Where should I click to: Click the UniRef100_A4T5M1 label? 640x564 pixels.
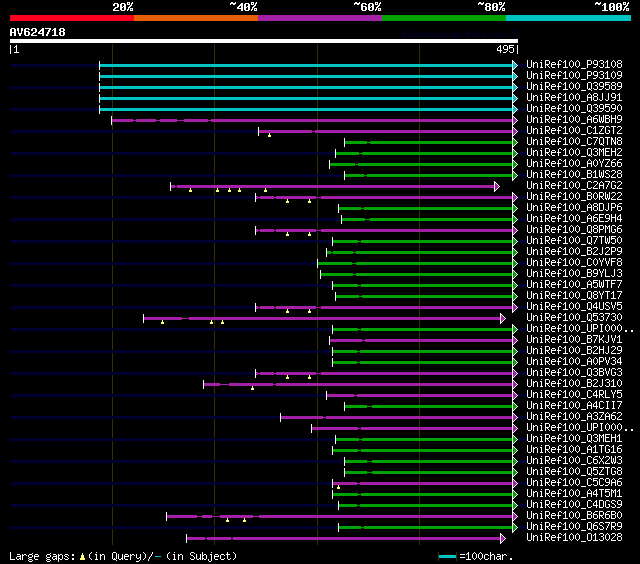[574, 494]
